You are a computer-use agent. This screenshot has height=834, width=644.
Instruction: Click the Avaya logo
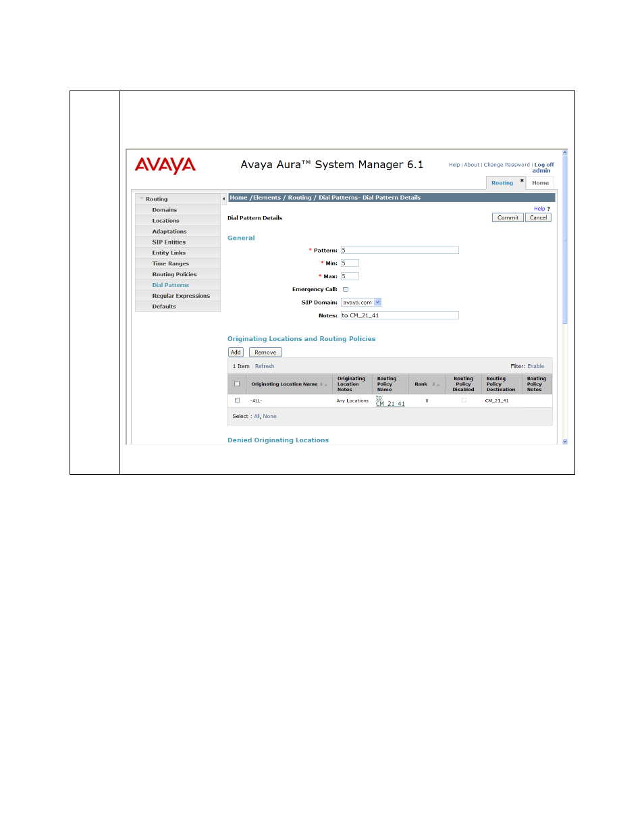point(165,165)
